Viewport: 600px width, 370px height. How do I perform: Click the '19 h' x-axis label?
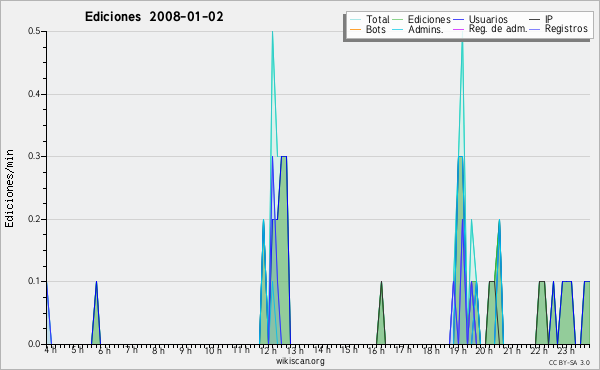[x=458, y=350]
